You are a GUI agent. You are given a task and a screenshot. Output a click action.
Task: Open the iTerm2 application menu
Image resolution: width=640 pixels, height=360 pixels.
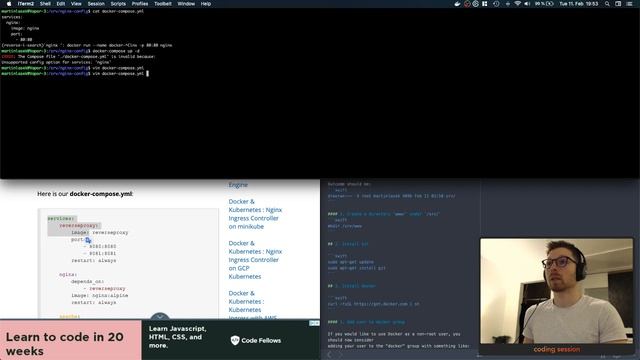pos(25,4)
